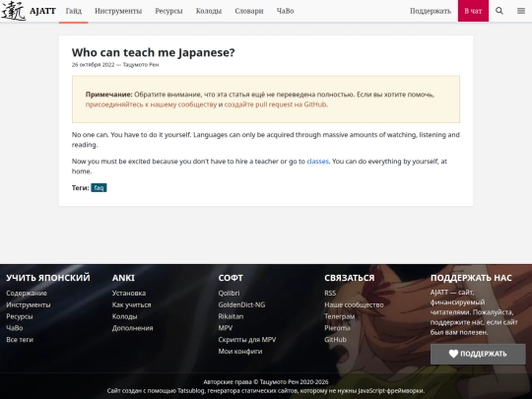Follow 'присоединяйтесь к нашему сообществу' link
The image size is (532, 399).
tap(151, 104)
